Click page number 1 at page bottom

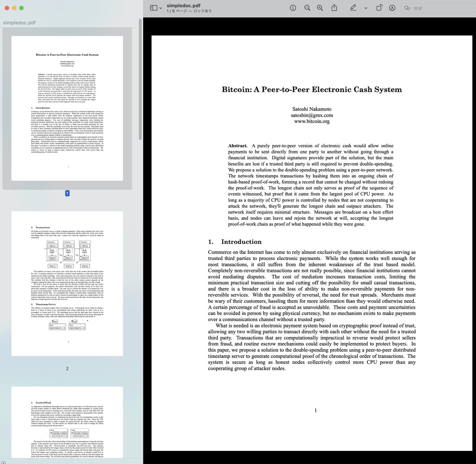tap(316, 410)
